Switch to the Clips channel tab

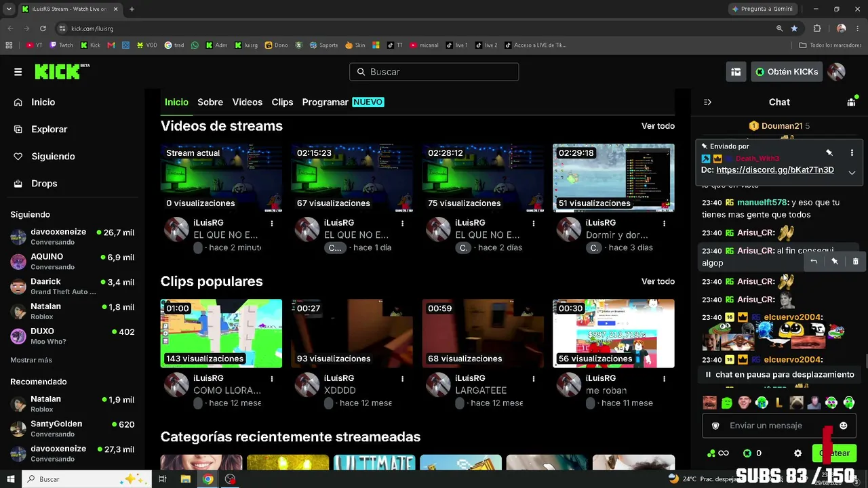[x=282, y=102]
